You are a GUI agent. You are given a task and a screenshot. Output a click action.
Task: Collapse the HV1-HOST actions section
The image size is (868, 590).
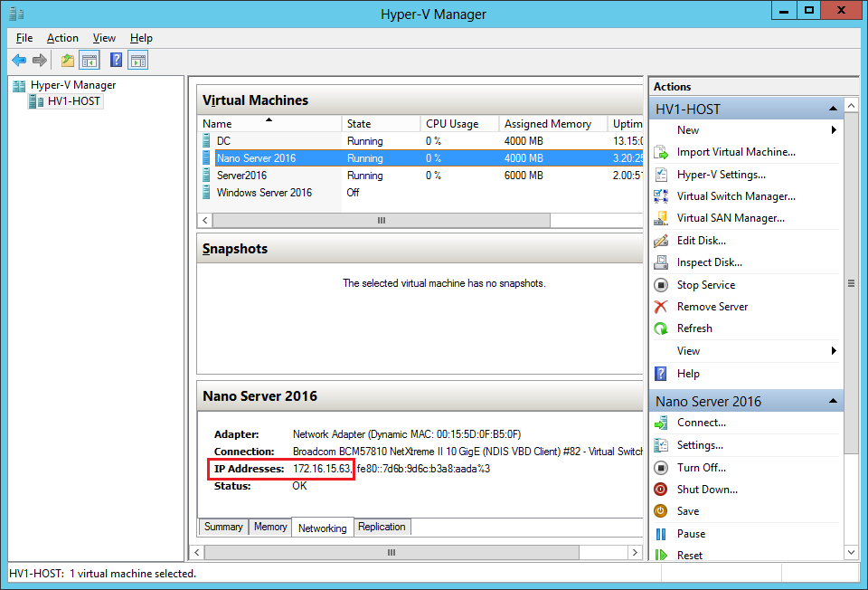pos(833,109)
